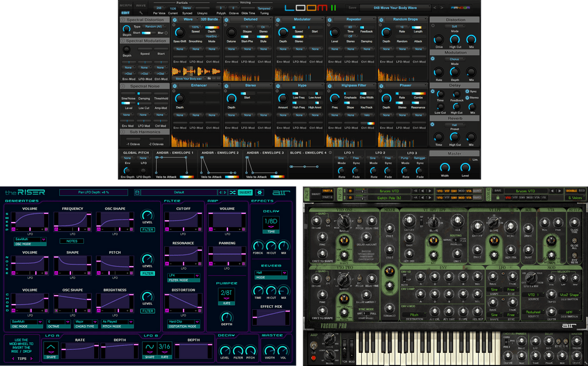Toggle the Repeater module power icon in Loom II
This screenshot has height=366, width=588.
coord(330,20)
